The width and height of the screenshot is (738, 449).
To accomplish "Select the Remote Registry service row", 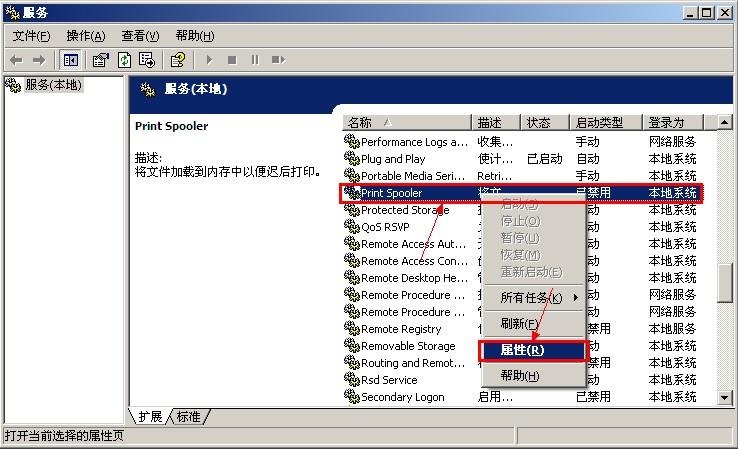I will click(400, 329).
